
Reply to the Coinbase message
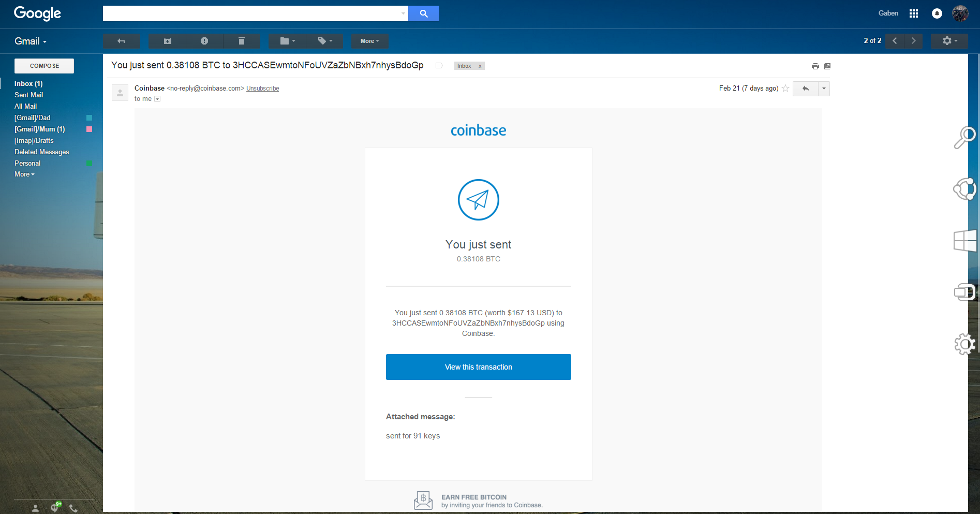tap(806, 89)
